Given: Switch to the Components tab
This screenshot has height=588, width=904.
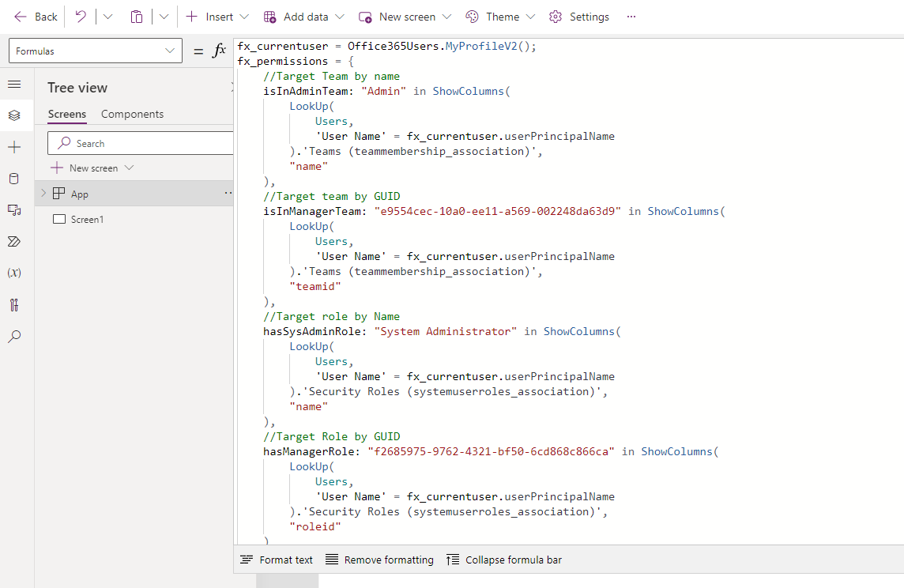Looking at the screenshot, I should (132, 114).
